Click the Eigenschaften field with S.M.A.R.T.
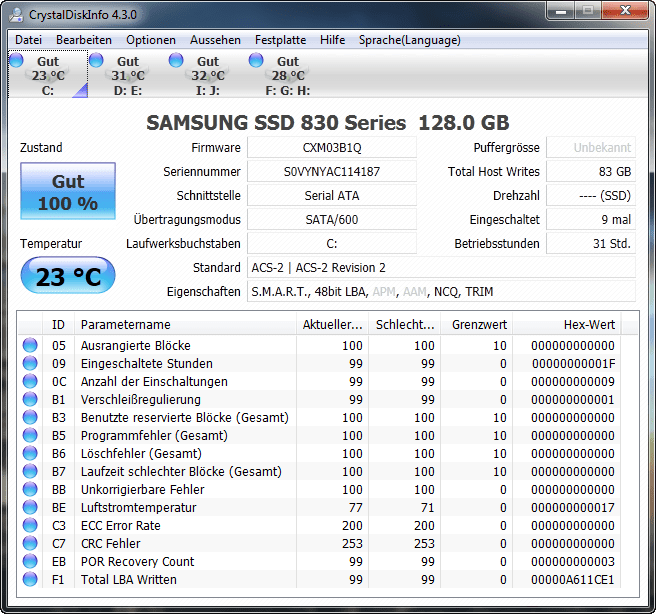Screen dimensions: 656x614 pyautogui.click(x=441, y=292)
